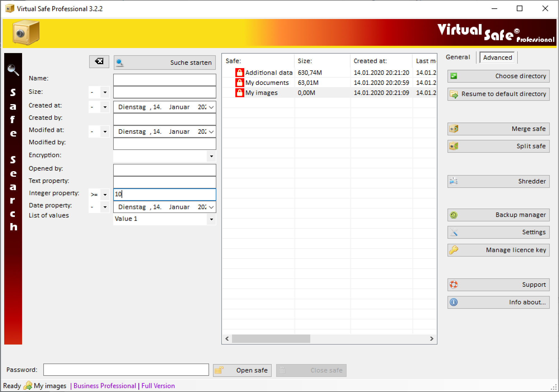Click the Support button
This screenshot has width=559, height=392.
498,285
